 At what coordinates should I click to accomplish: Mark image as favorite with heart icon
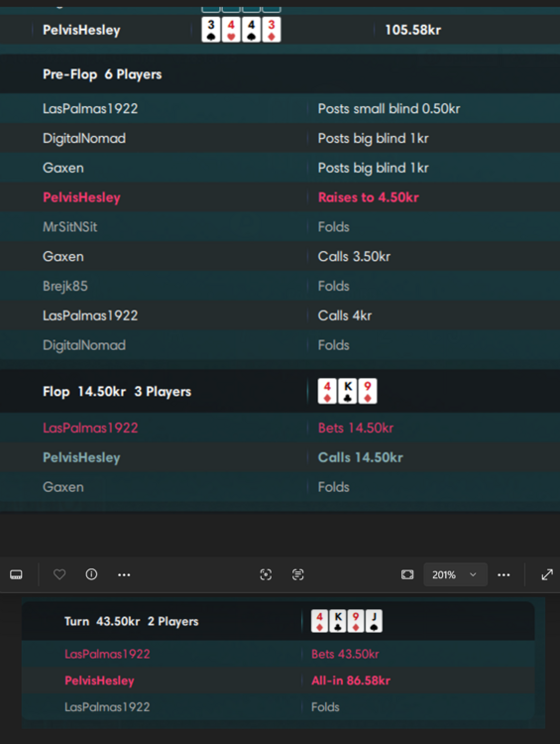[x=59, y=574]
